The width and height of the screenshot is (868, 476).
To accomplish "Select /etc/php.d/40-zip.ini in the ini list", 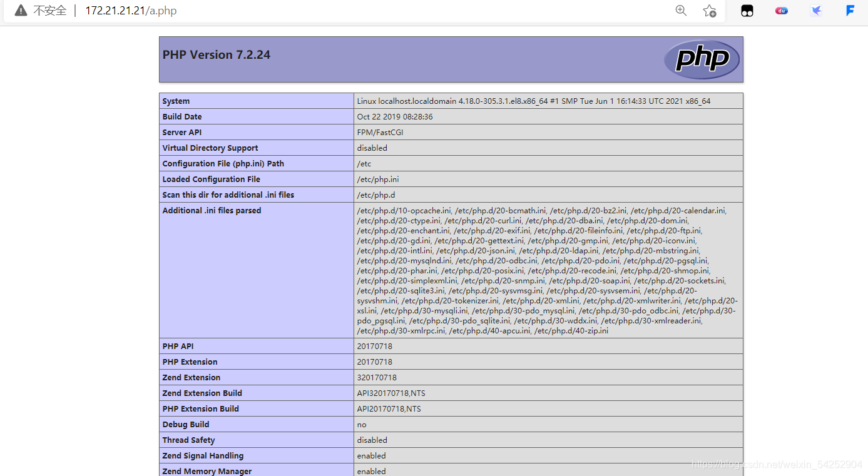I will tap(571, 331).
